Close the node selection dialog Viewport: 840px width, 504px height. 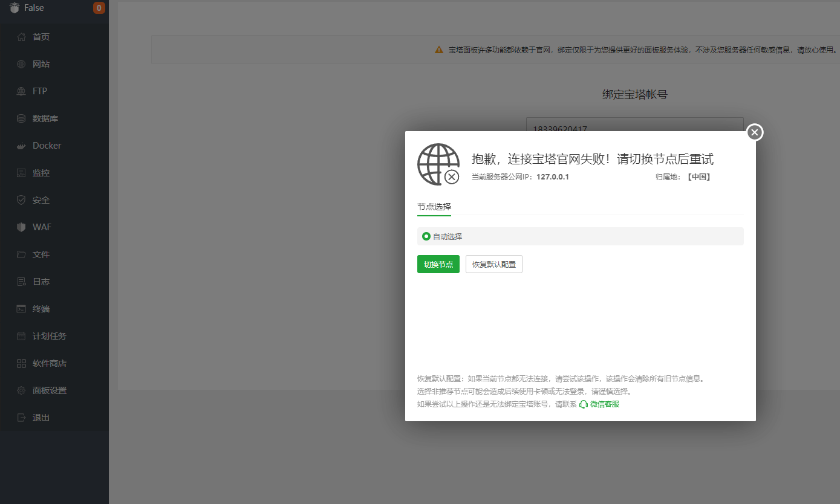754,132
